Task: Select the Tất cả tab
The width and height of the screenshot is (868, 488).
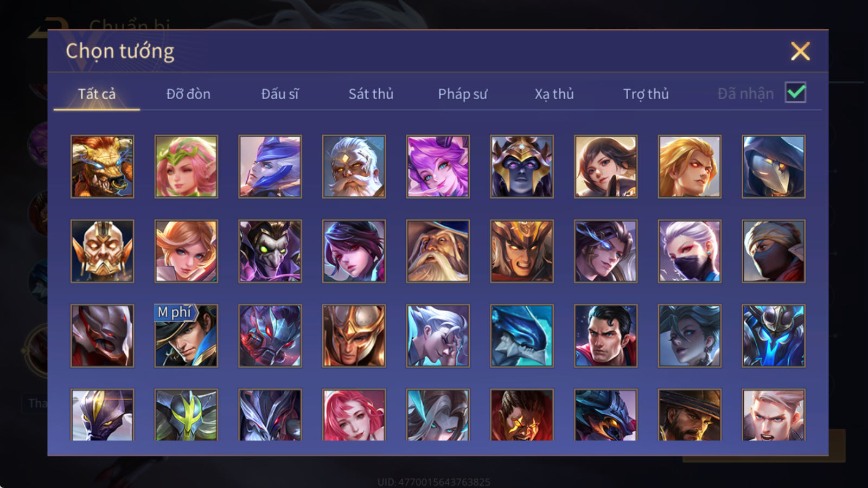Action: click(x=97, y=94)
